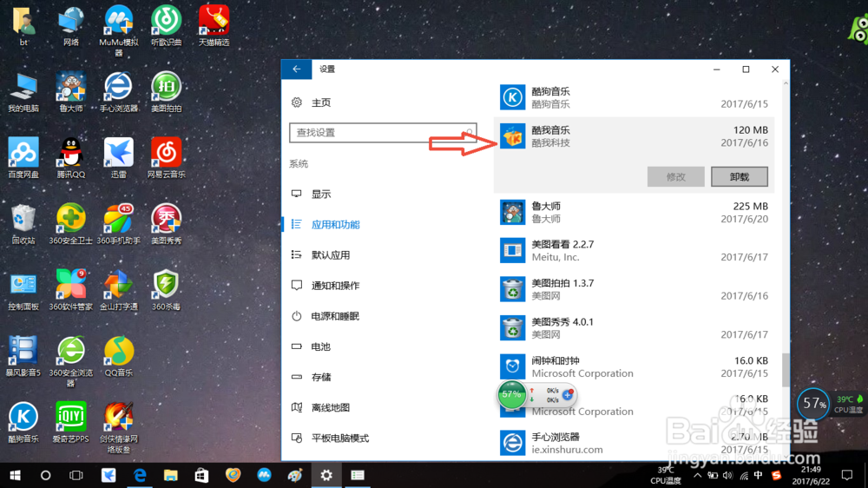The height and width of the screenshot is (488, 868).
Task: Open the bt folder desktop icon
Action: 23,25
